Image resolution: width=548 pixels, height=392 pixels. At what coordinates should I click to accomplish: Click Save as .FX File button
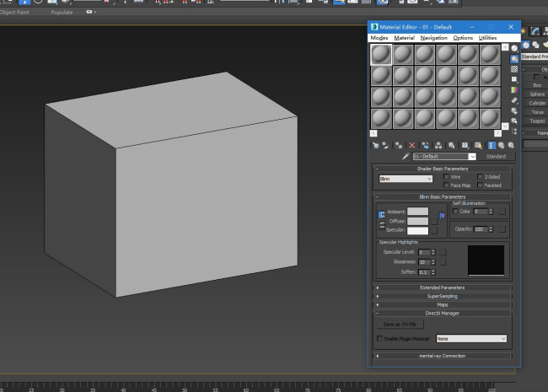point(400,325)
